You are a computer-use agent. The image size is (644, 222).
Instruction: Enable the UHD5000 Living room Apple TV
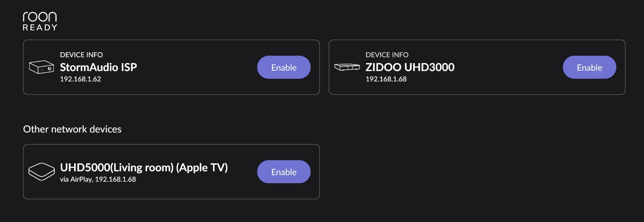pyautogui.click(x=284, y=172)
